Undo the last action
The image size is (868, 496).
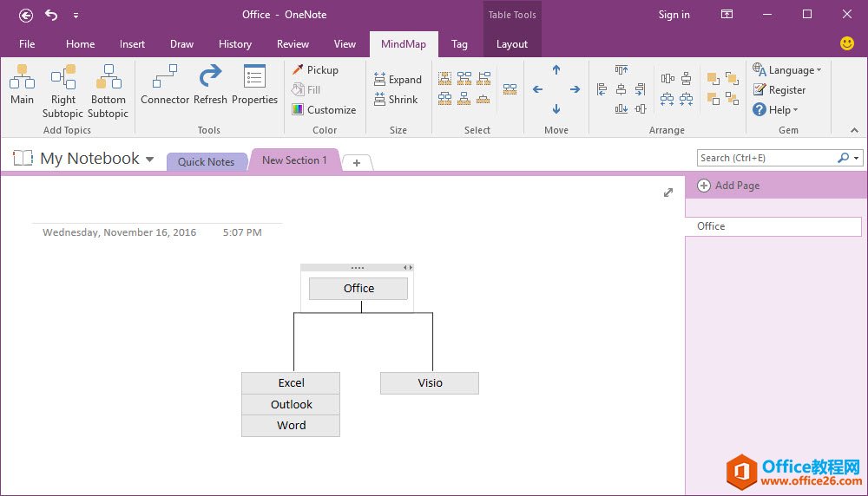click(51, 15)
